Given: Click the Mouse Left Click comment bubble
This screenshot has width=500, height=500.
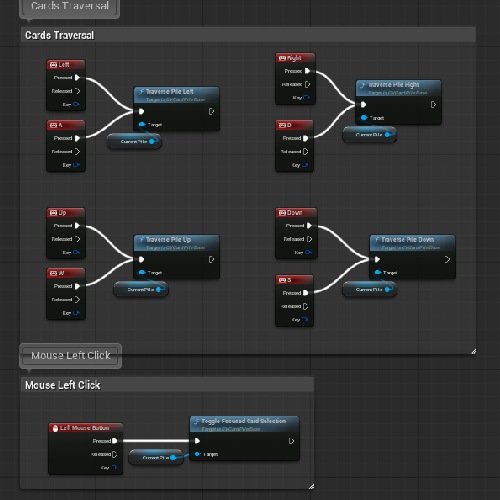Looking at the screenshot, I should [x=71, y=356].
